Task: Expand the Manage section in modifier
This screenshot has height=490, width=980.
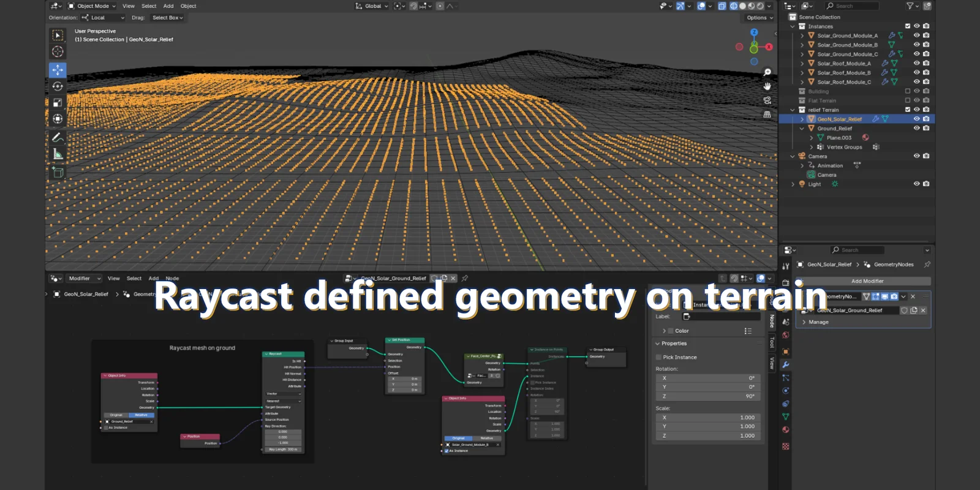Action: pos(804,322)
